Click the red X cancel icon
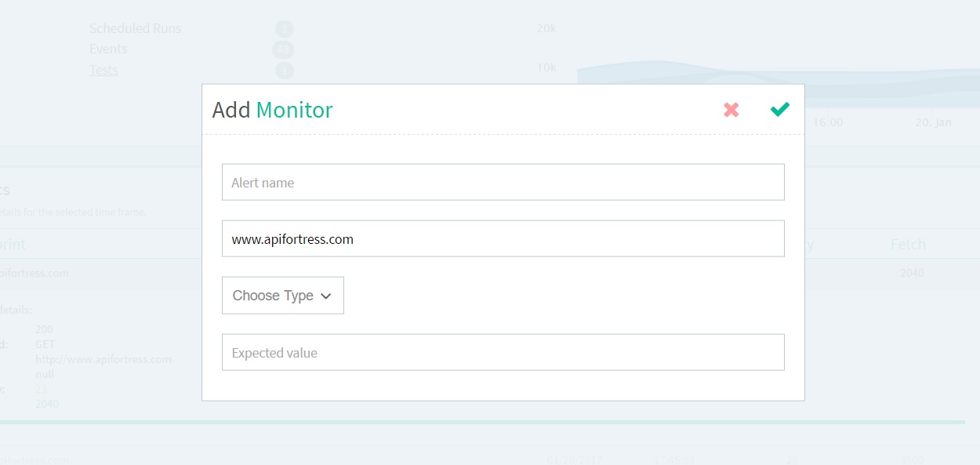Viewport: 980px width, 465px height. pyautogui.click(x=731, y=110)
